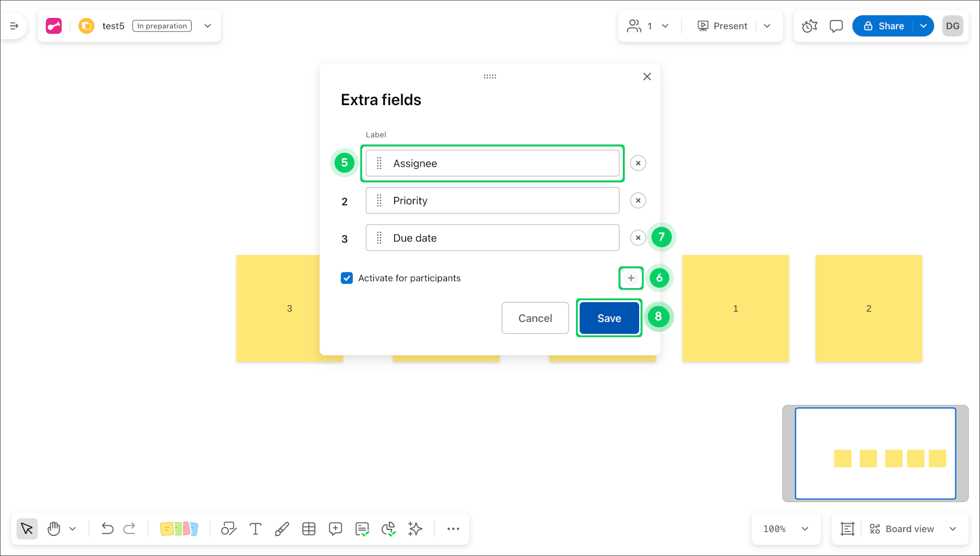This screenshot has width=980, height=556.
Task: Open the more tools ellipsis menu
Action: tap(453, 529)
